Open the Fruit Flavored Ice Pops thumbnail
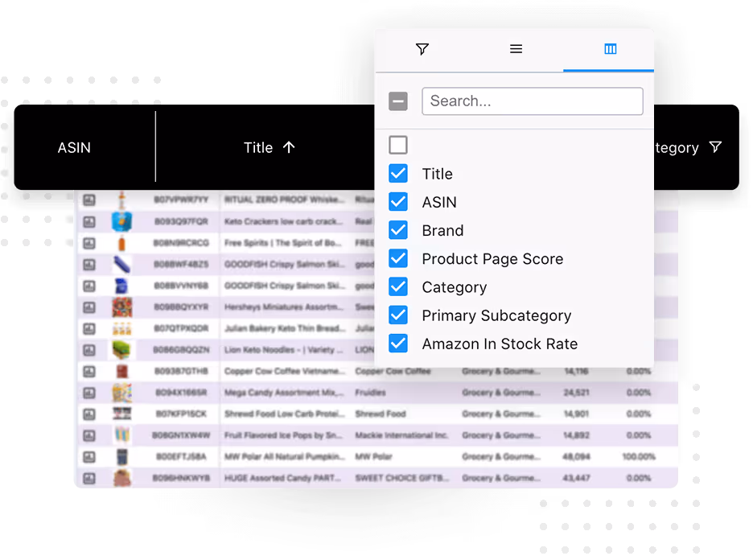This screenshot has width=753, height=560. [122, 435]
